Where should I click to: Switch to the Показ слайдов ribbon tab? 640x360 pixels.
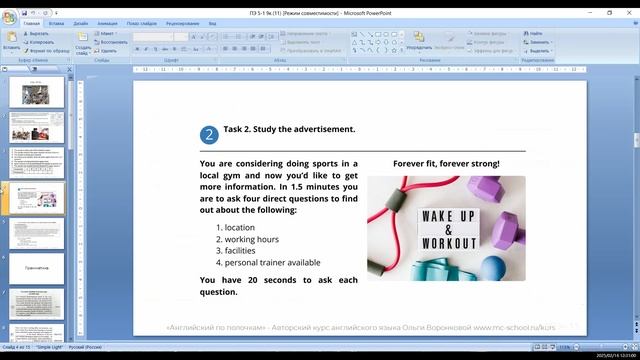(x=142, y=24)
